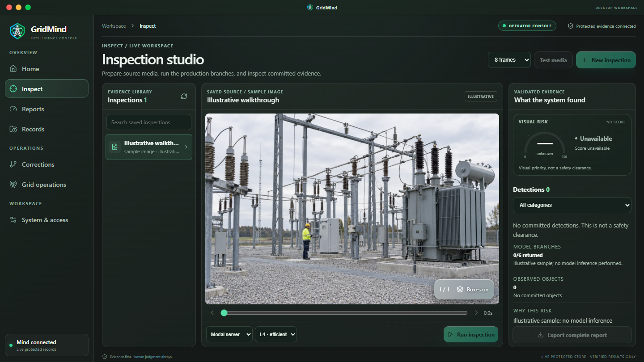Refresh the Inspections evidence library
644x362 pixels.
click(x=184, y=96)
